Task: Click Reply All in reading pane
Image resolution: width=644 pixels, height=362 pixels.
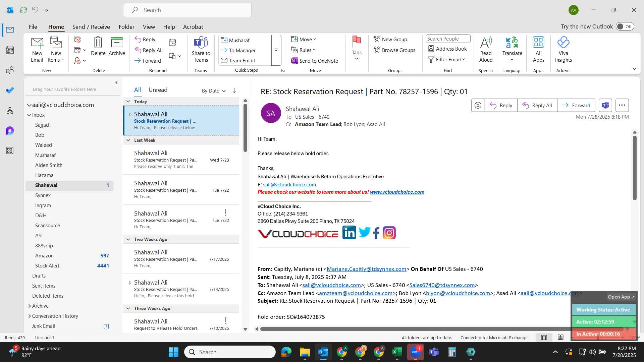Action: coord(537,105)
